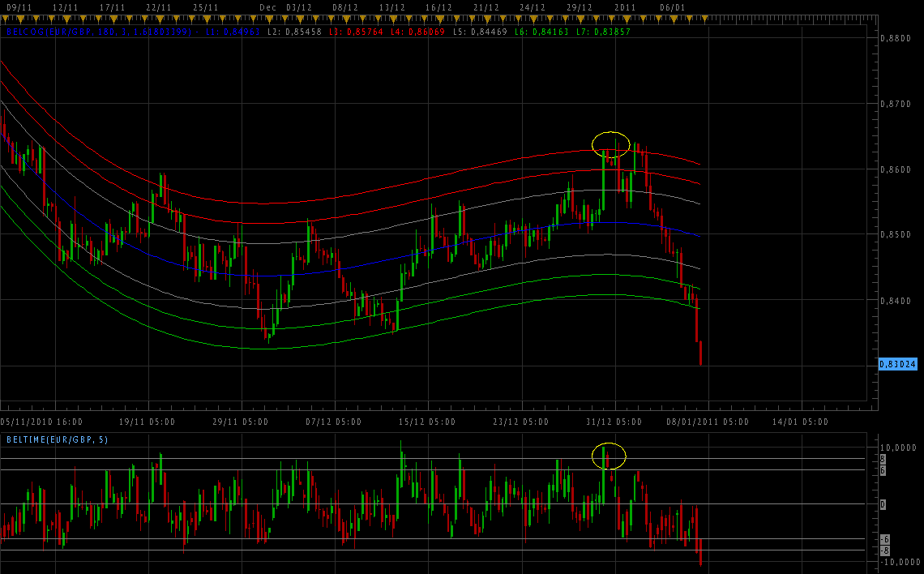Open the BELTIME(EUR/GBP, 5) indicator label
This screenshot has height=574, width=924.
click(x=58, y=439)
